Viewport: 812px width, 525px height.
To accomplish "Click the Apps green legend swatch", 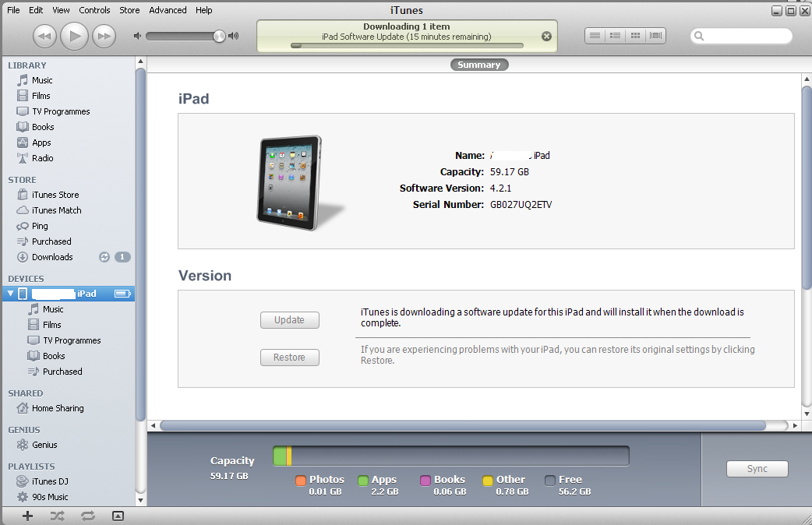I will pyautogui.click(x=363, y=481).
